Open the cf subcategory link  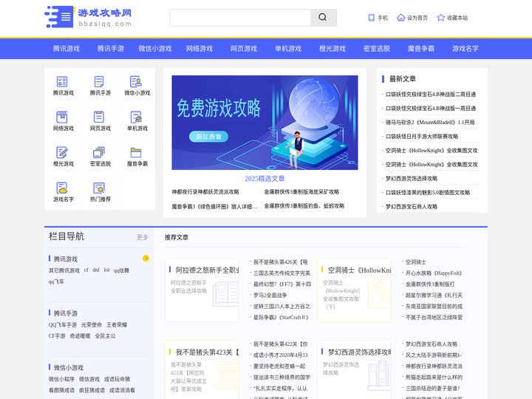86,270
